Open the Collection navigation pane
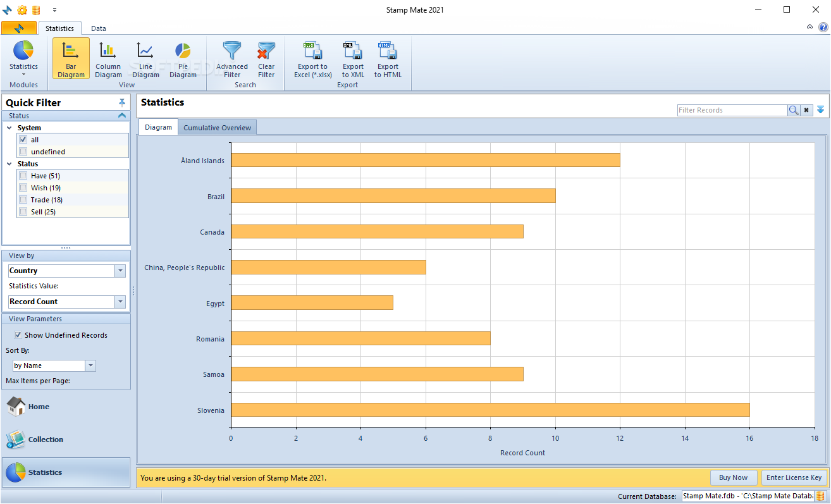831x504 pixels. 66,439
